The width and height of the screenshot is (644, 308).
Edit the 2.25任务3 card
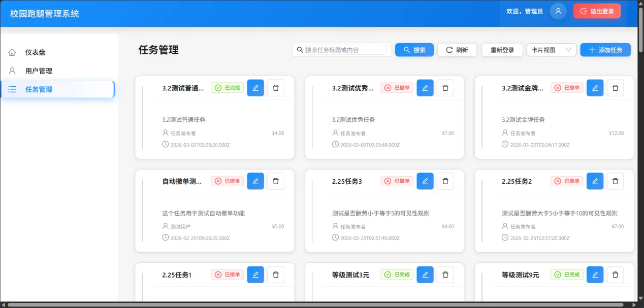[x=425, y=181]
